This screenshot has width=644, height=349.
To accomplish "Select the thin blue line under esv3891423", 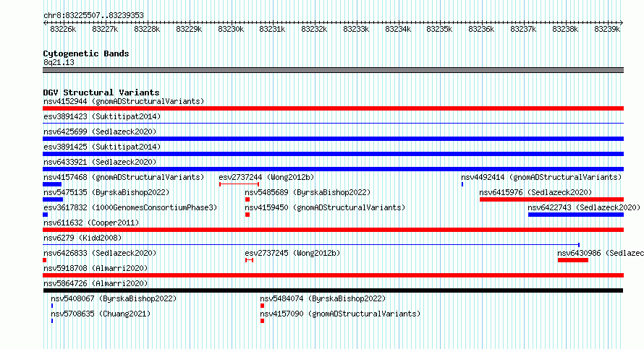I will click(x=333, y=123).
